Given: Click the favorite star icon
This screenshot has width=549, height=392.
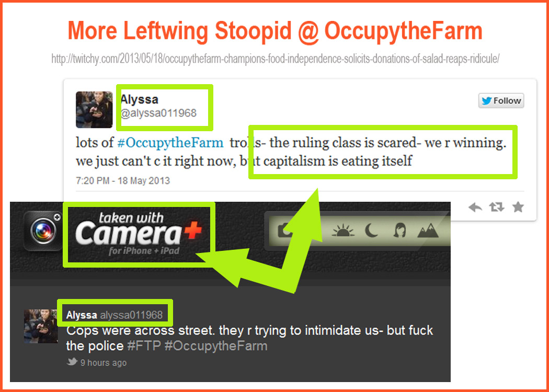Looking at the screenshot, I should click(x=518, y=207).
